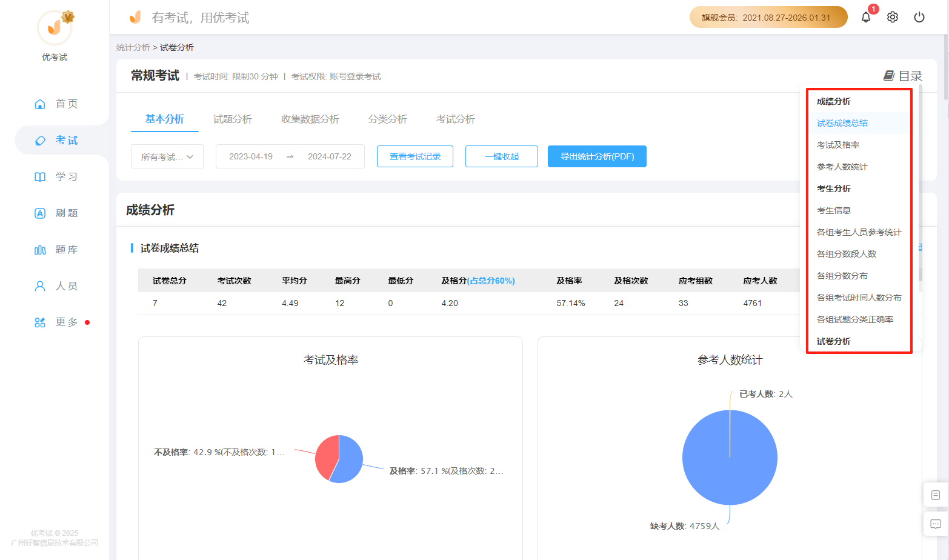Click the 统计分析 breadcrumb link
The height and width of the screenshot is (560, 949).
point(133,47)
